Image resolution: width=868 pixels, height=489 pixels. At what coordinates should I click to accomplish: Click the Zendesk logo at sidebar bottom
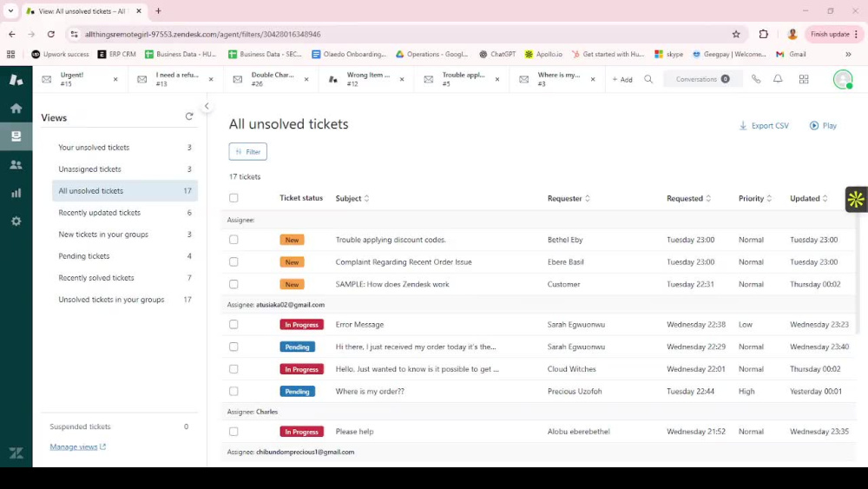click(x=16, y=453)
